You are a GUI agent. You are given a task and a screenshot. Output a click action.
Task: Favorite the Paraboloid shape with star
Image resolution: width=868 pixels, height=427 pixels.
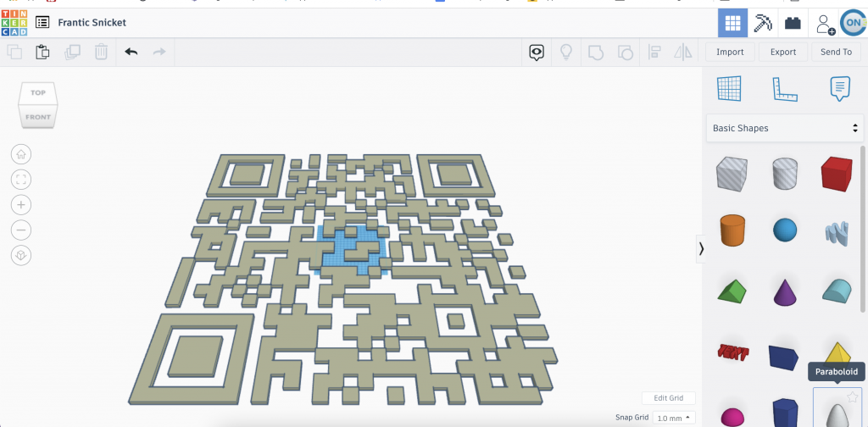[853, 396]
